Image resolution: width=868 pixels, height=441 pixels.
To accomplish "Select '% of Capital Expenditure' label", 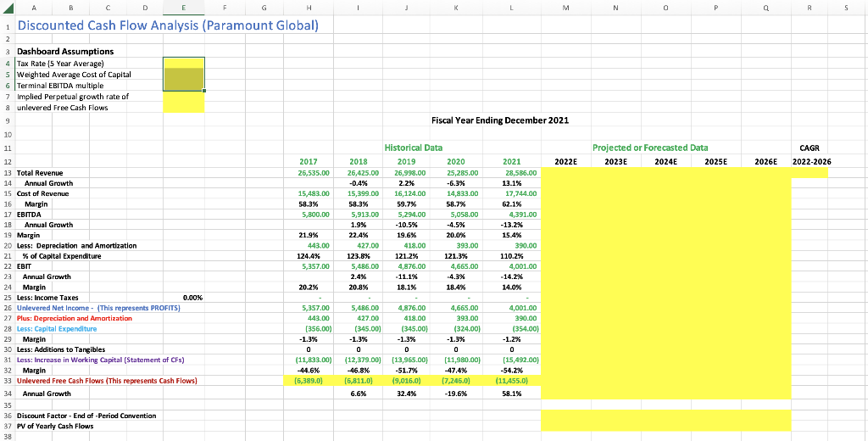I will tap(62, 256).
